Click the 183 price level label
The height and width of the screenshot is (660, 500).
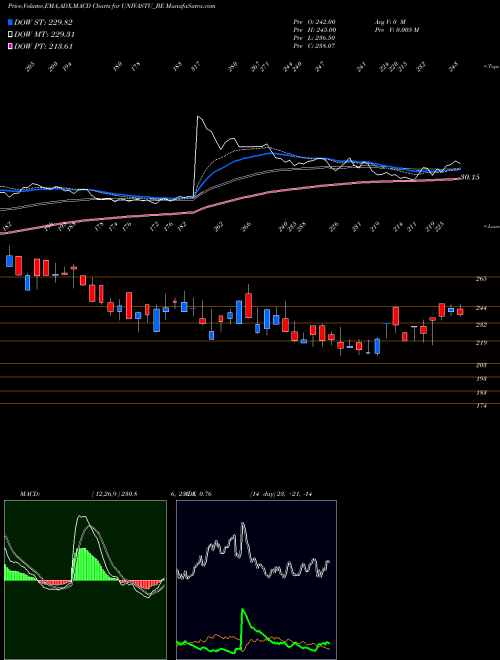[481, 393]
